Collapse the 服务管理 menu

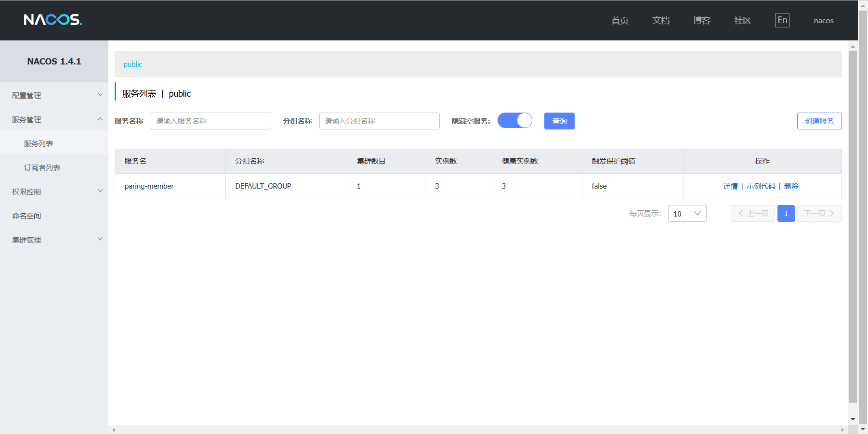54,119
